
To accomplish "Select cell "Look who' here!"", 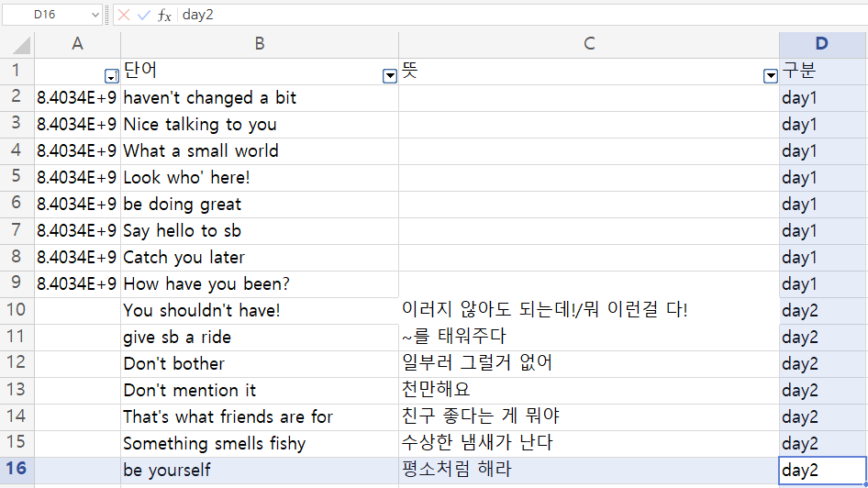I will click(260, 177).
